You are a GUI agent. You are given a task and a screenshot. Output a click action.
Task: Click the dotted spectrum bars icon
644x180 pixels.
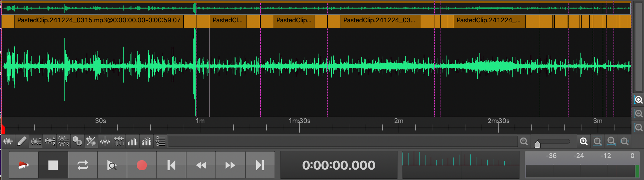[x=147, y=142]
